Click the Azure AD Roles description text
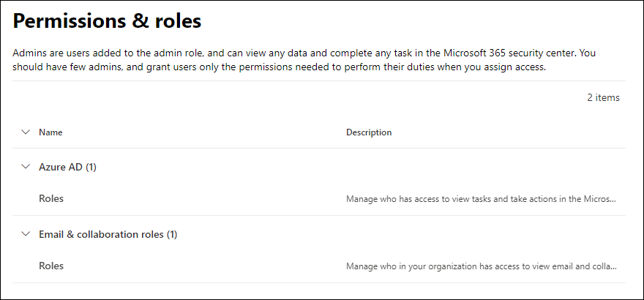The height and width of the screenshot is (300, 644). [x=481, y=198]
